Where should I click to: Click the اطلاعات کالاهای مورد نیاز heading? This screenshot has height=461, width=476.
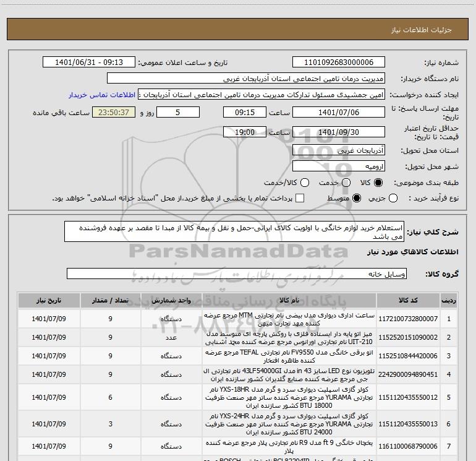coord(413,252)
